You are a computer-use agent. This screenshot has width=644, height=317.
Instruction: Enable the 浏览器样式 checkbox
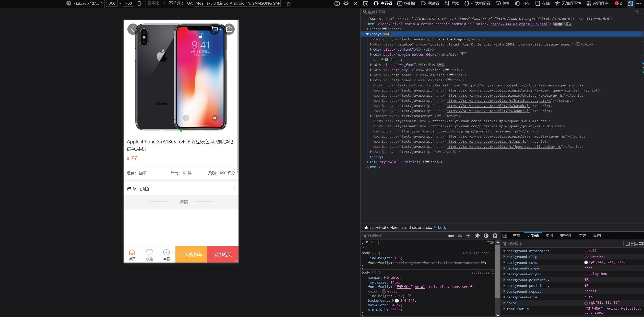pyautogui.click(x=627, y=244)
